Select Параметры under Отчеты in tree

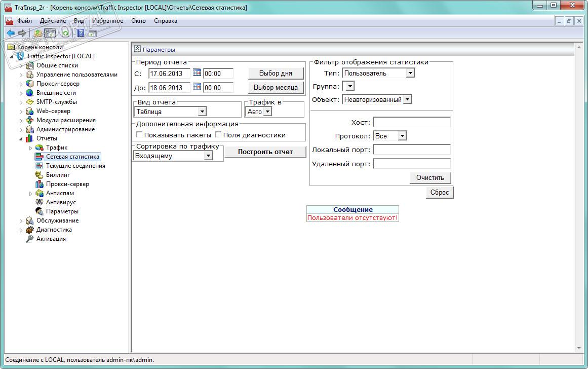coord(62,211)
